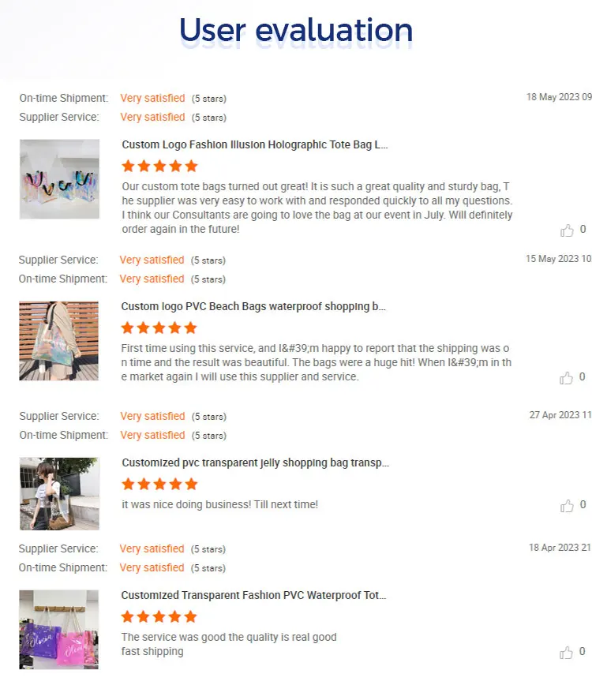592x700 pixels.
Task: Open holographic tote bags product thumbnail
Action: [x=59, y=179]
